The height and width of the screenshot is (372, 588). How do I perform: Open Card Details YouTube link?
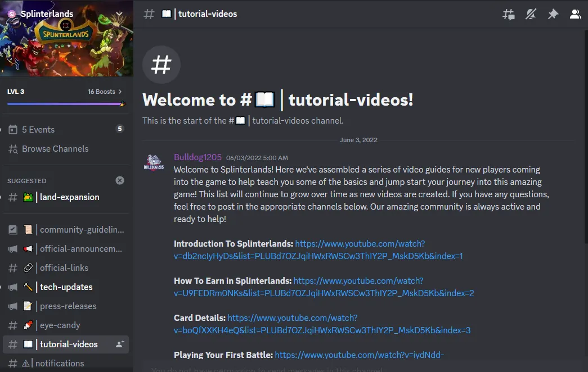322,324
